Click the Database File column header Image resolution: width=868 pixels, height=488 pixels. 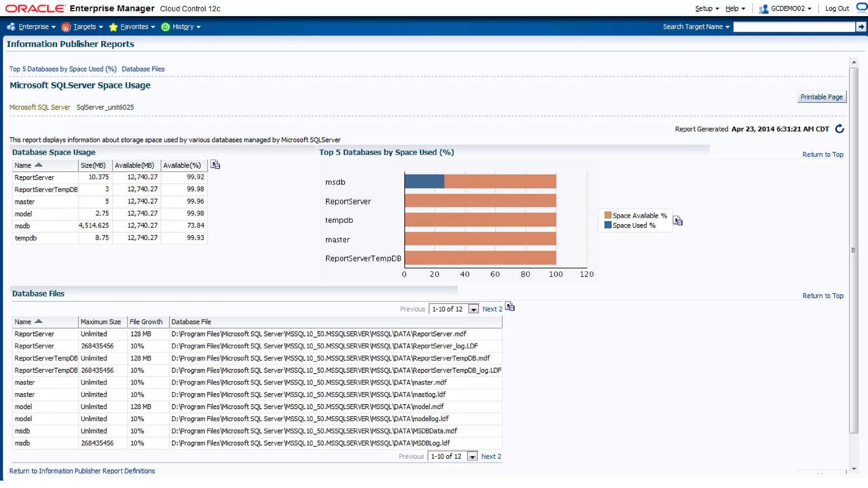tap(336, 322)
